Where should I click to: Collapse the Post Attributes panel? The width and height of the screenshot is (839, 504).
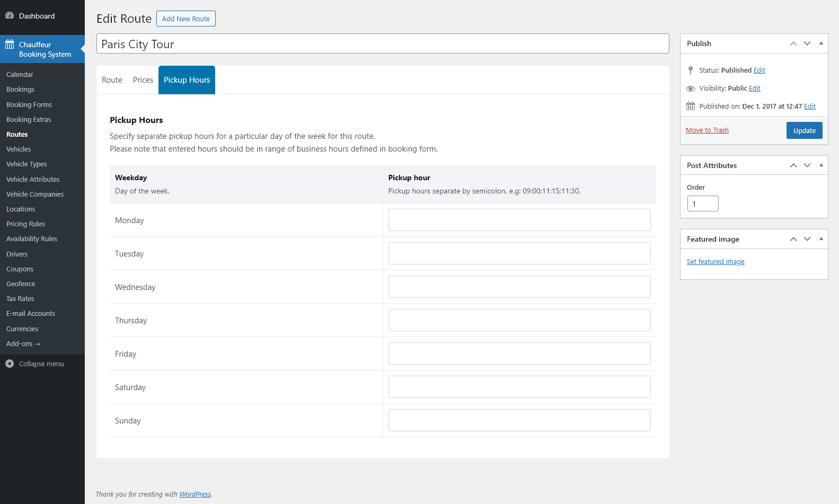click(x=821, y=165)
